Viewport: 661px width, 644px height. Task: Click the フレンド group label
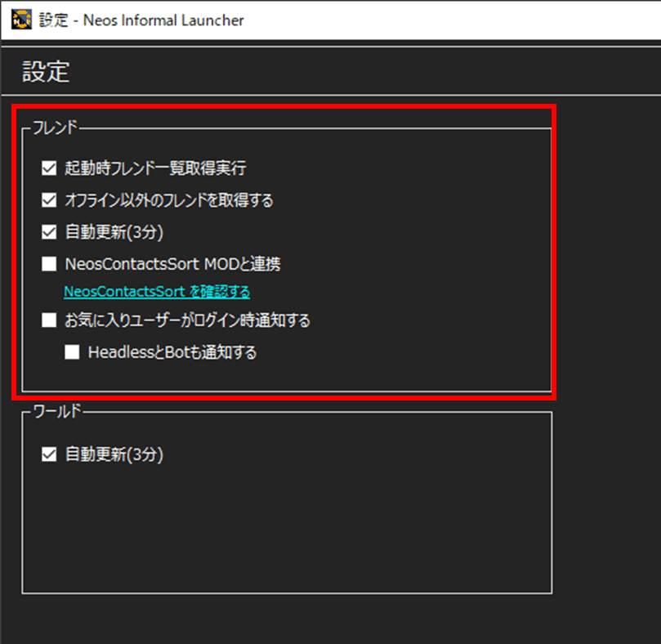tap(56, 127)
